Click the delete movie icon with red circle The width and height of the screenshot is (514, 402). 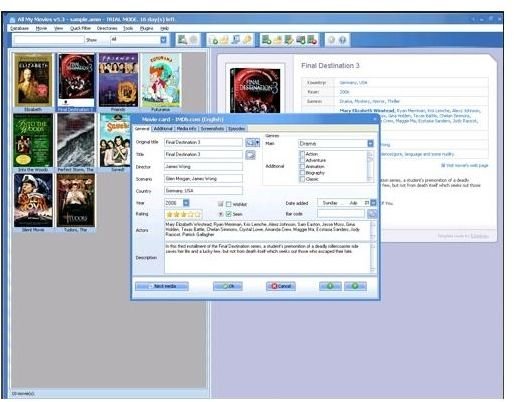pos(312,40)
